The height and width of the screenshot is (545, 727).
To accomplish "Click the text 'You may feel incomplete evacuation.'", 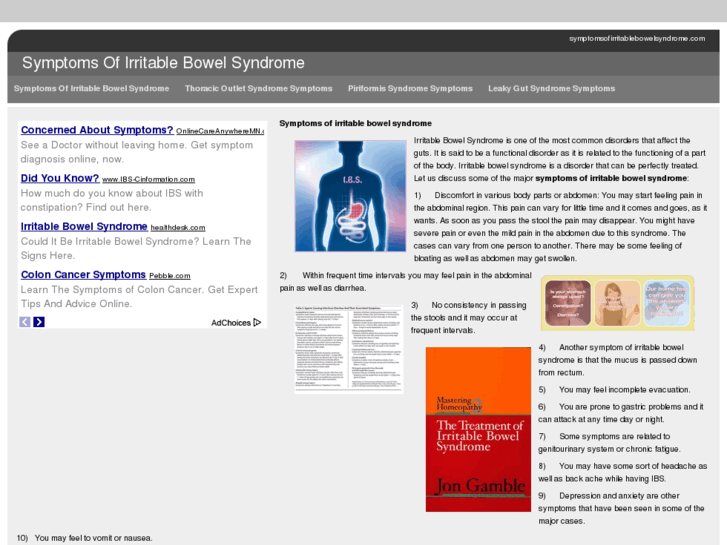I will [625, 390].
